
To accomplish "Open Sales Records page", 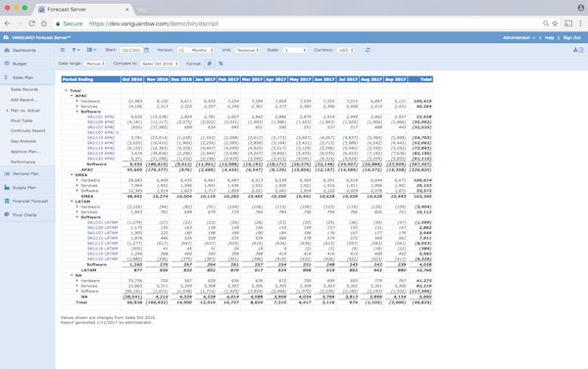I will tap(24, 89).
